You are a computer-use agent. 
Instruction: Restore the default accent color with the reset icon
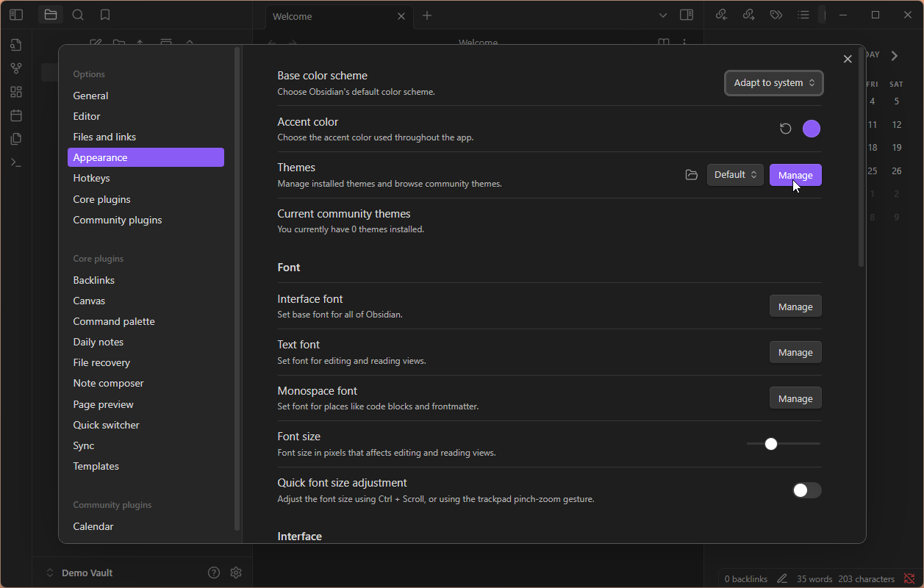click(x=786, y=129)
